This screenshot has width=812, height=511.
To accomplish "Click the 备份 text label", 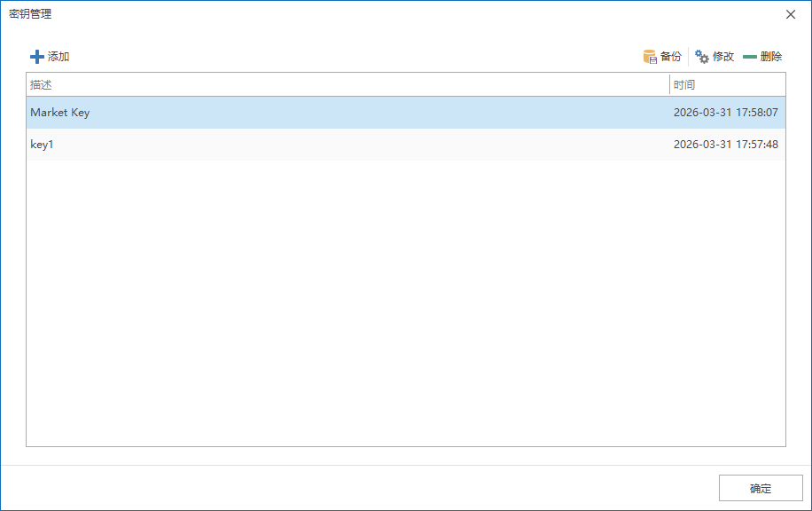I will [x=671, y=57].
